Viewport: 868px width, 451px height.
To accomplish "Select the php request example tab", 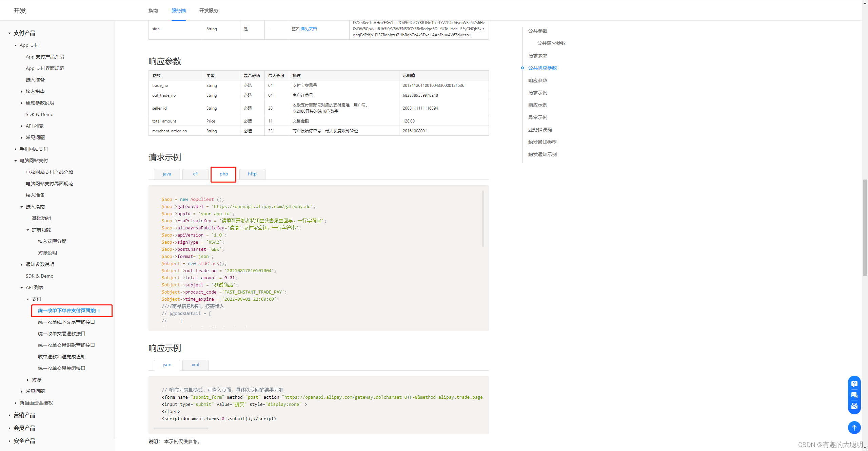I will pyautogui.click(x=223, y=174).
